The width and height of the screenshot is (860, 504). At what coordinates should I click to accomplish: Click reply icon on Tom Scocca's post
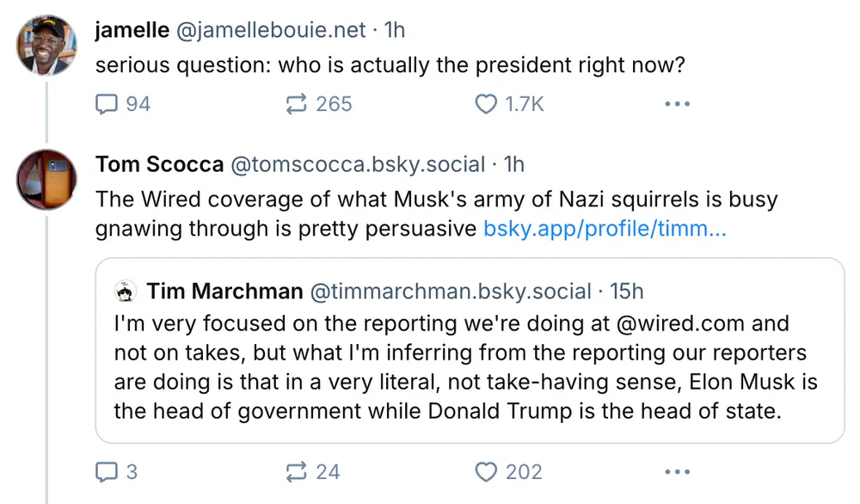[106, 471]
